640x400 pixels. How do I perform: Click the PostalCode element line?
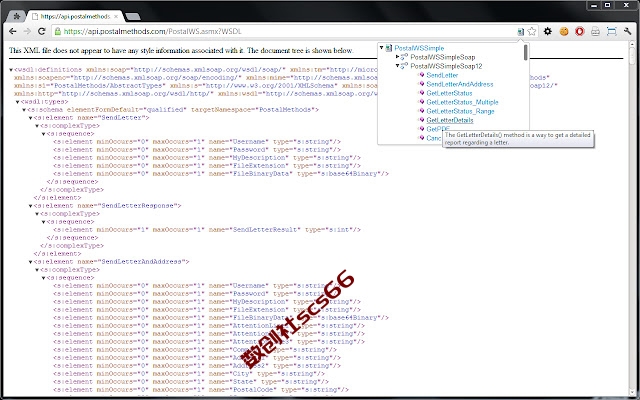201,389
